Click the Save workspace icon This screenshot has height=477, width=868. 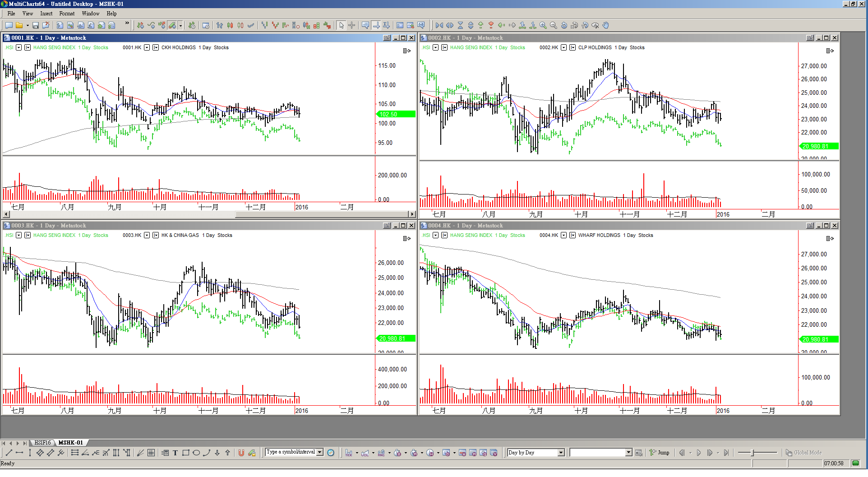click(36, 25)
